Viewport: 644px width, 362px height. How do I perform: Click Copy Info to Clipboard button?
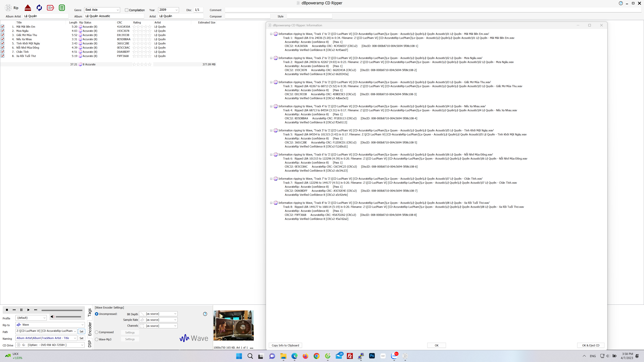pyautogui.click(x=285, y=346)
